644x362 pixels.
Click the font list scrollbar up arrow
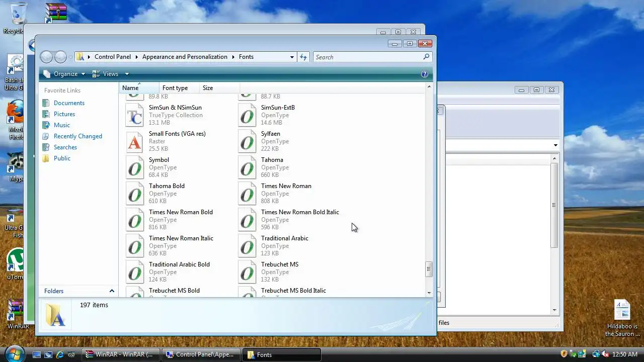click(x=429, y=87)
